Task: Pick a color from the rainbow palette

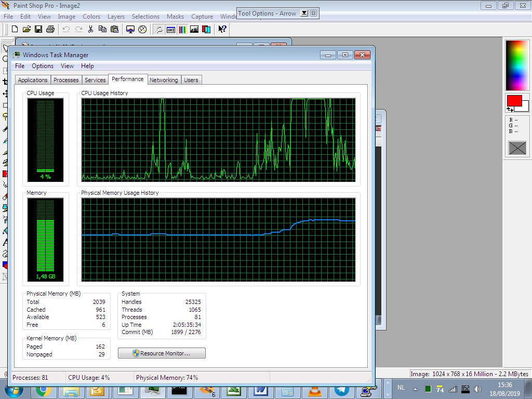Action: [x=517, y=65]
